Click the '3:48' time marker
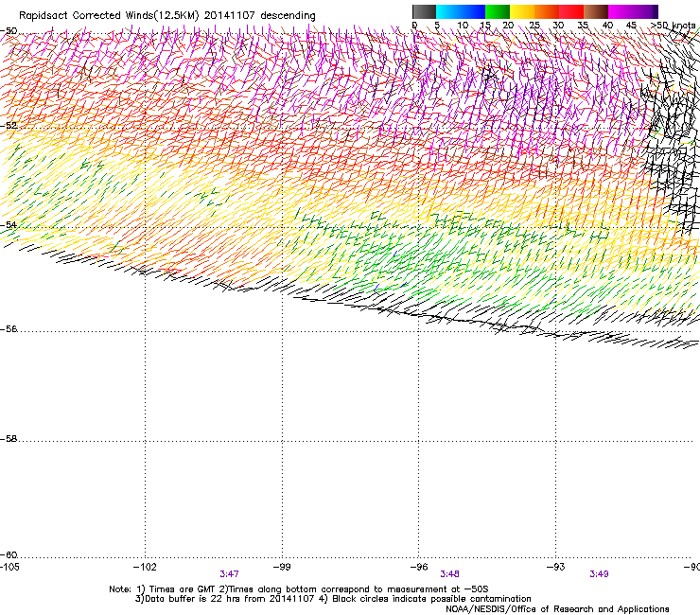The image size is (700, 615). coord(449,574)
